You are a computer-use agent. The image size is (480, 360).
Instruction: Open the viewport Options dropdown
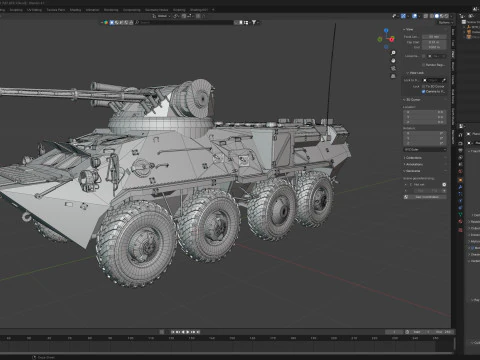tap(446, 22)
